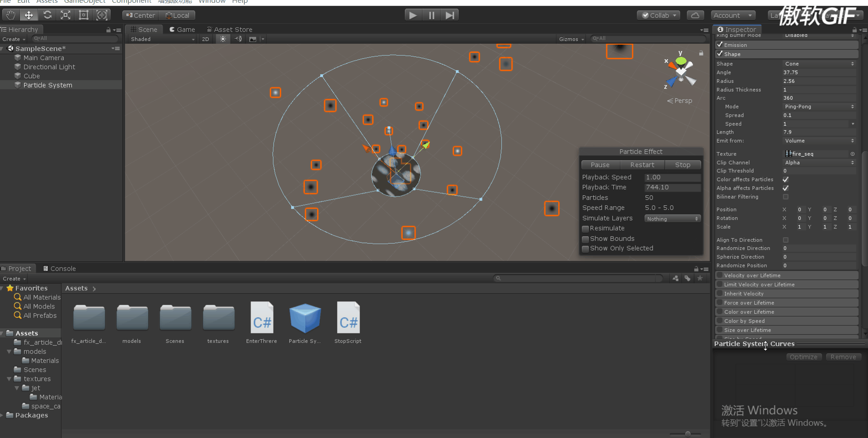Click the scene orientation gizmo Y axis
868x438 pixels.
[x=681, y=60]
